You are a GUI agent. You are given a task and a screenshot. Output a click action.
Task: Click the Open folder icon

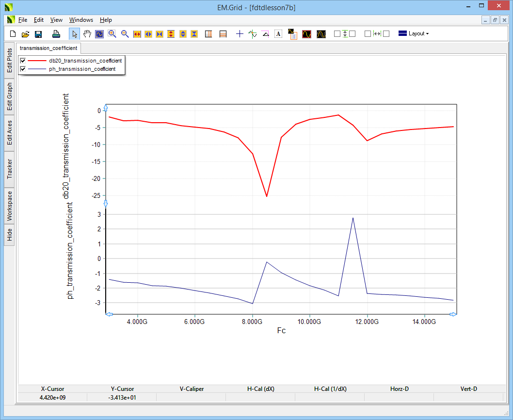(26, 34)
